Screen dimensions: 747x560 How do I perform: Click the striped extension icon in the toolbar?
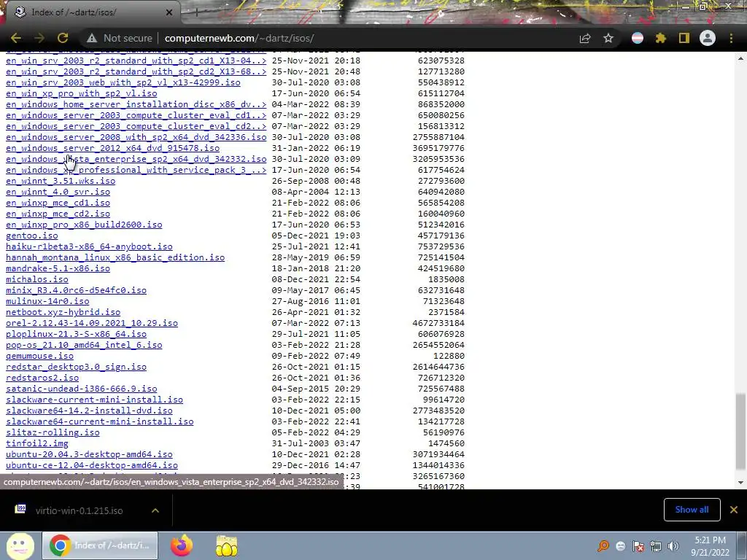pos(638,38)
